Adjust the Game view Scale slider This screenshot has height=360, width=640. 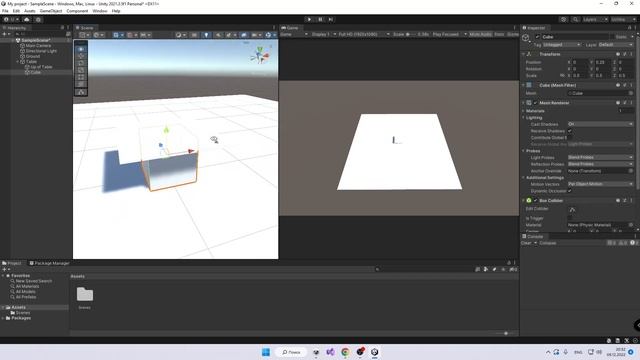pos(411,35)
